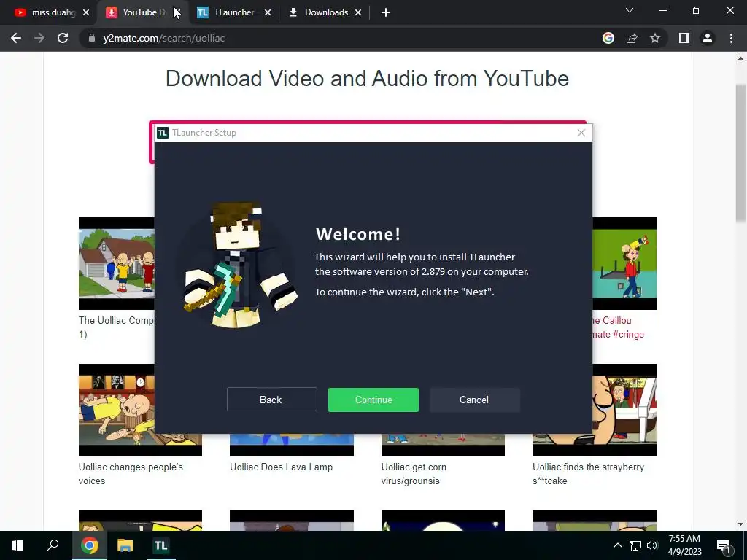The height and width of the screenshot is (560, 747).
Task: Cancel the TLauncher installation
Action: 474,400
